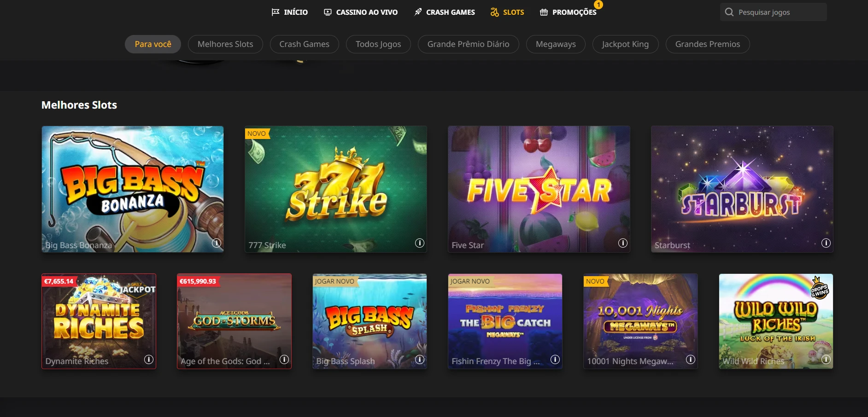Open info icon on Age of the Gods
Image resolution: width=868 pixels, height=417 pixels.
(x=284, y=359)
